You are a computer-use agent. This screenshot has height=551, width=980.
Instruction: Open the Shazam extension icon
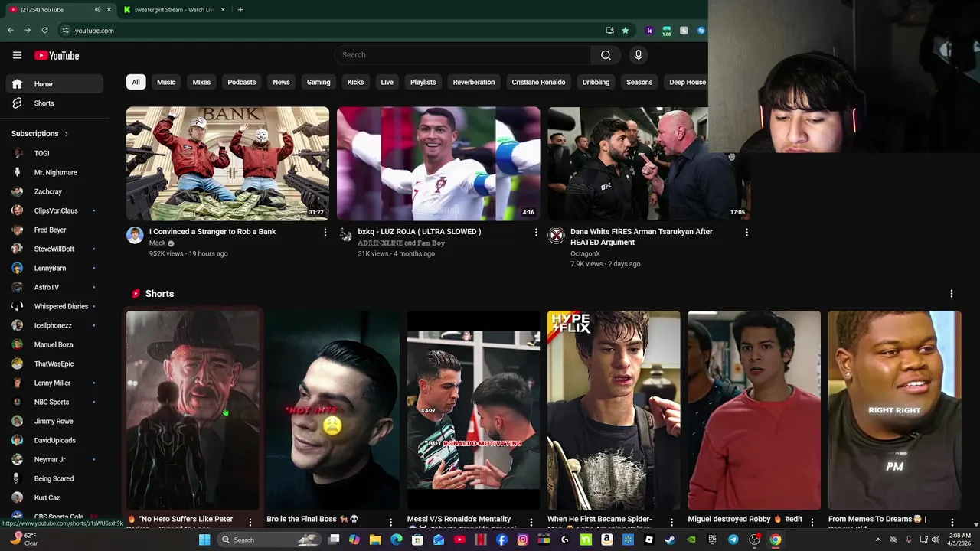(701, 31)
